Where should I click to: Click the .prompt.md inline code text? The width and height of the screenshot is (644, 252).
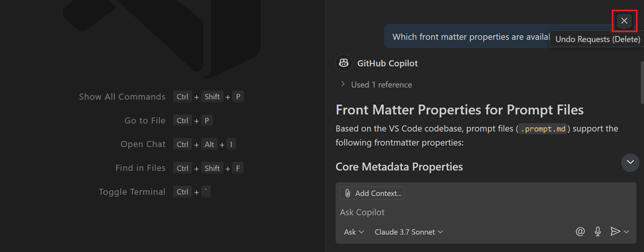pos(544,129)
